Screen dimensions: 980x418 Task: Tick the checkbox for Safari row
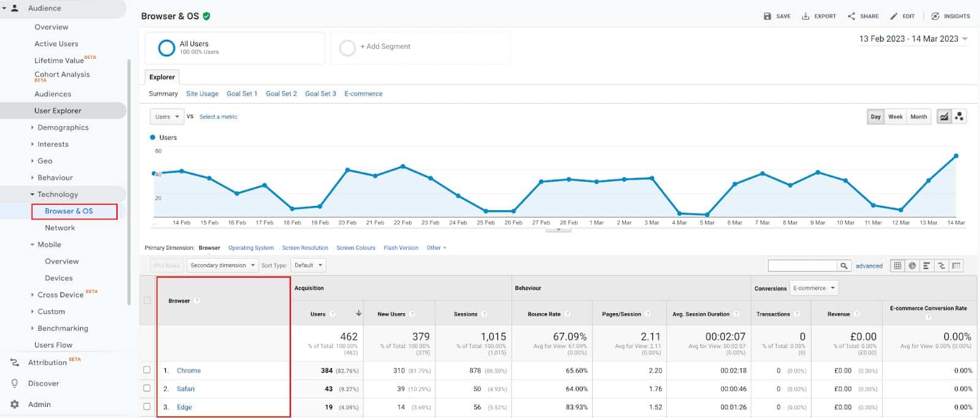pyautogui.click(x=147, y=388)
